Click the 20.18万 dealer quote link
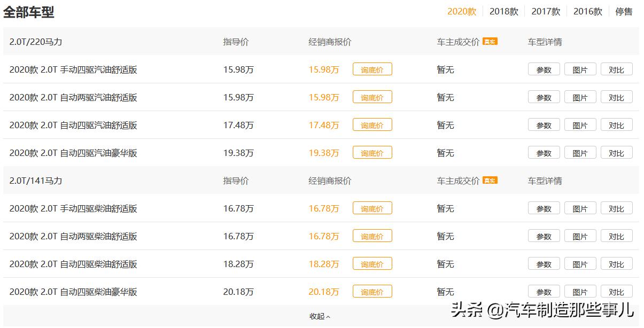The image size is (644, 328). click(324, 291)
